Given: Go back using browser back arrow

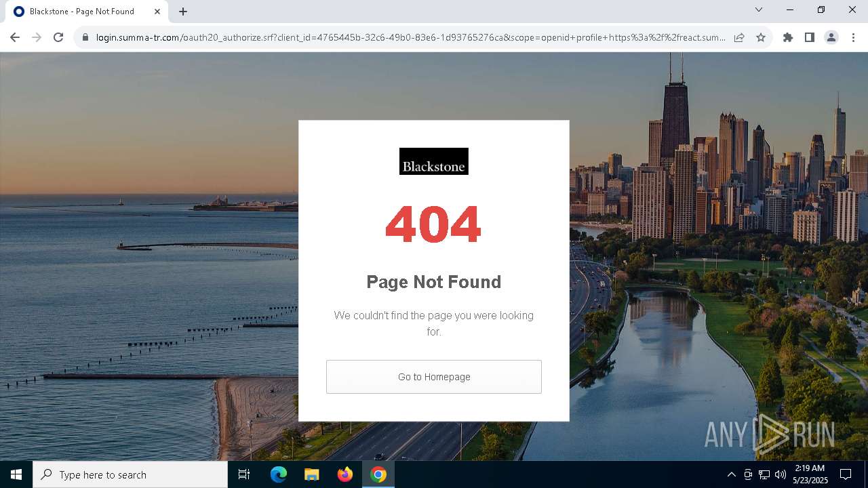Looking at the screenshot, I should click(x=15, y=37).
